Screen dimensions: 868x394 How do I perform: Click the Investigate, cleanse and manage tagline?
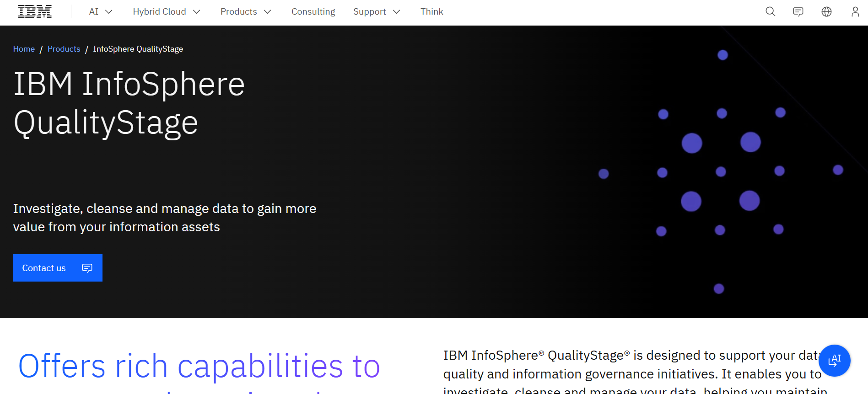(x=165, y=218)
